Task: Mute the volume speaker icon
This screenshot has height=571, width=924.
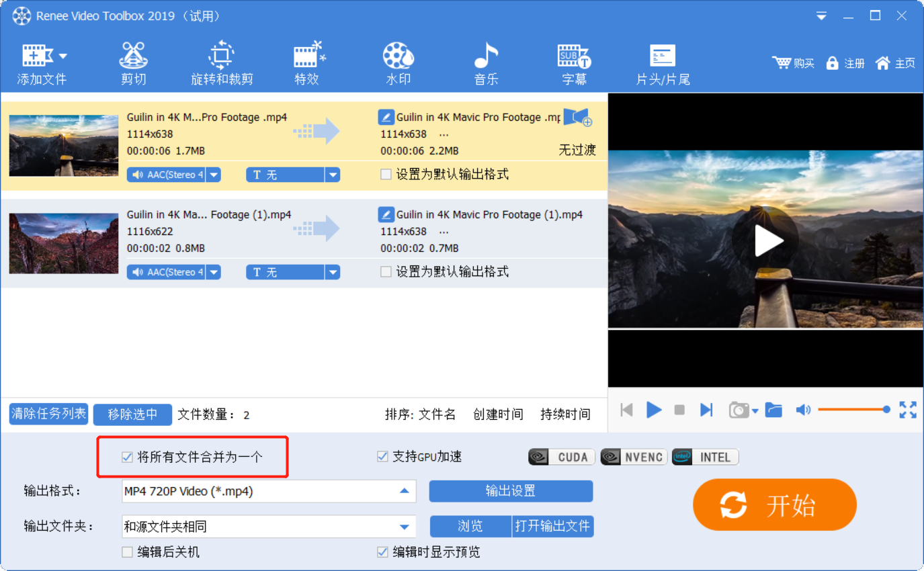Action: point(803,410)
